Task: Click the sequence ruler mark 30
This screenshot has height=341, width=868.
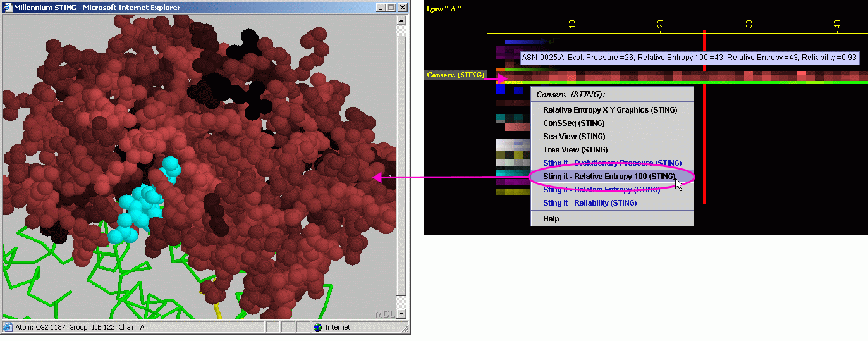Action: [x=749, y=23]
